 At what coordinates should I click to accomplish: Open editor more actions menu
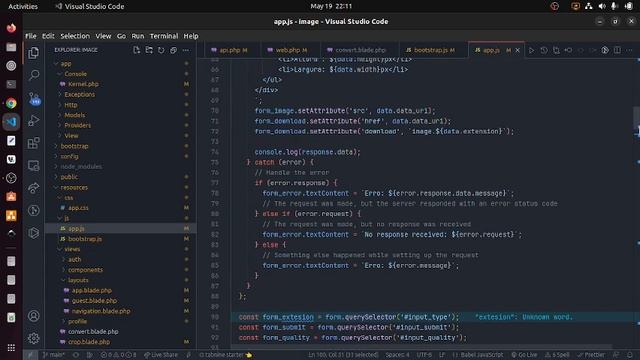[629, 50]
